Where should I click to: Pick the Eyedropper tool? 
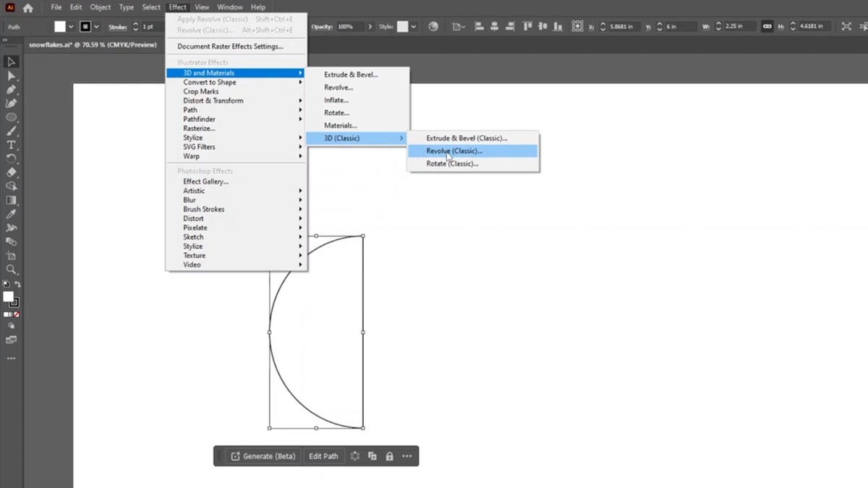pyautogui.click(x=11, y=215)
